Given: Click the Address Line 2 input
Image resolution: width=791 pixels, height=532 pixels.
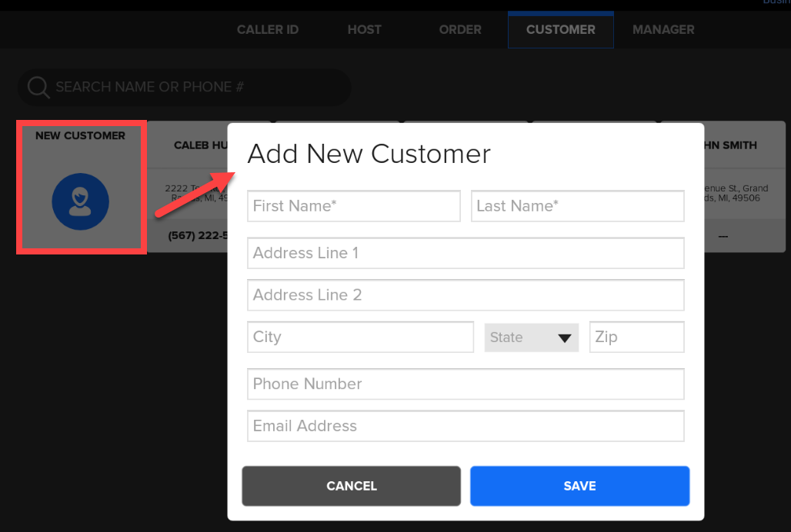Looking at the screenshot, I should pyautogui.click(x=466, y=295).
